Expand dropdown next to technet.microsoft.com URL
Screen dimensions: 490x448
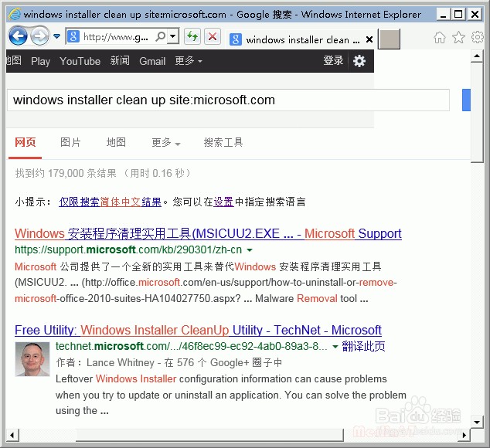coord(335,347)
